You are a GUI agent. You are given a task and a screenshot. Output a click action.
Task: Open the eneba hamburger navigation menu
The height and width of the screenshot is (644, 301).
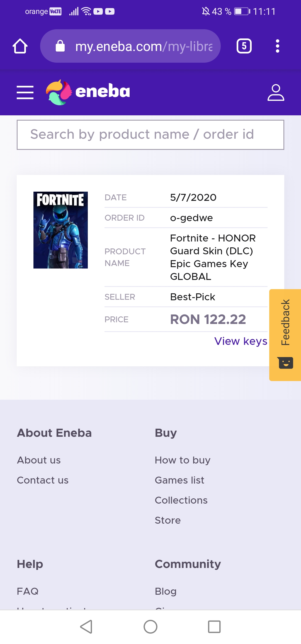[x=25, y=93]
